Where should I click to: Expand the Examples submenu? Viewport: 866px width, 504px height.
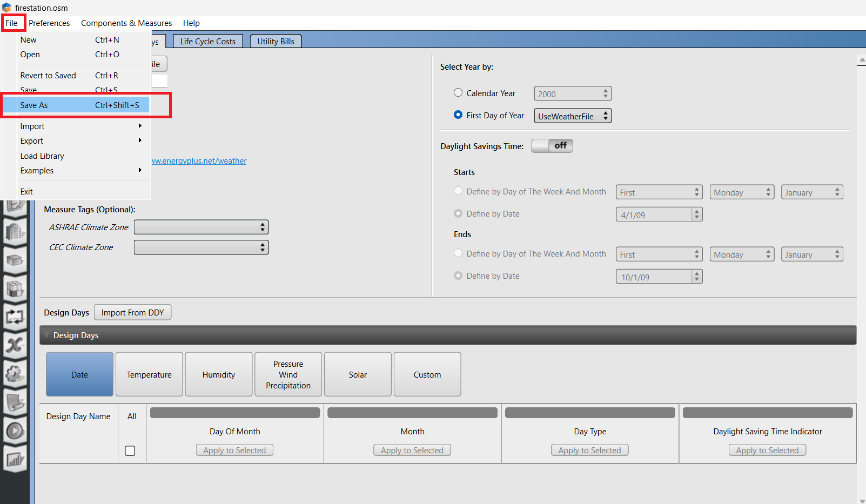76,171
